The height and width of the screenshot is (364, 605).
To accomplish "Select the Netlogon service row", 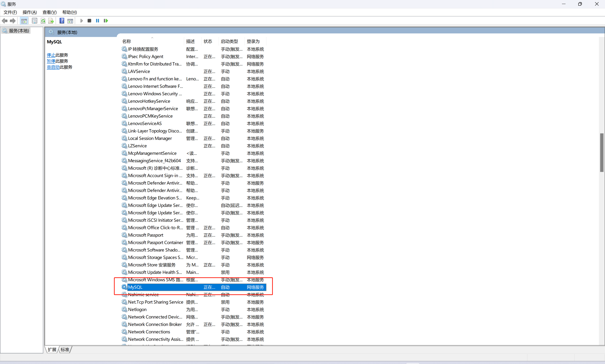I will (137, 309).
